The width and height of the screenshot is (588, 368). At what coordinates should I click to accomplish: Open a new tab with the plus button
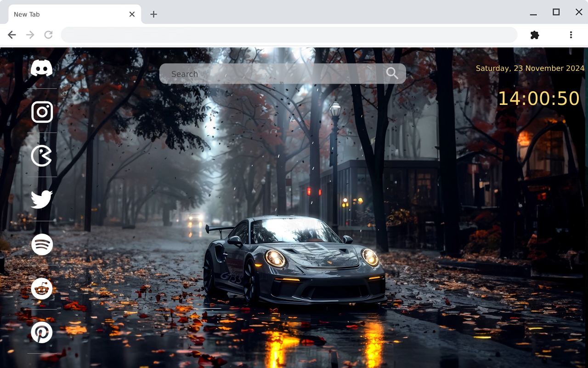click(153, 14)
